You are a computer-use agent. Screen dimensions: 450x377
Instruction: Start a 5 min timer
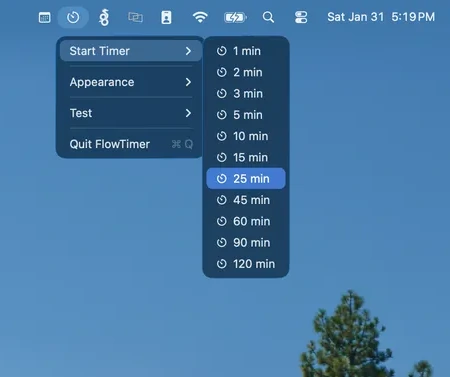coord(246,115)
